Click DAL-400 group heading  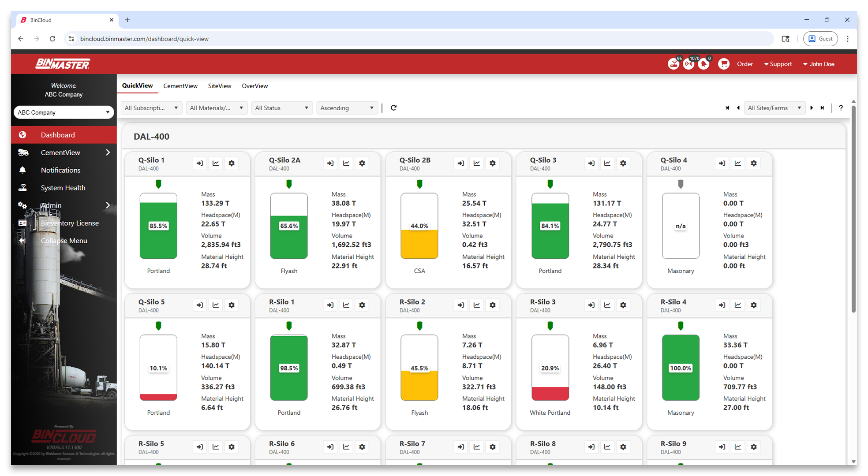pos(151,137)
